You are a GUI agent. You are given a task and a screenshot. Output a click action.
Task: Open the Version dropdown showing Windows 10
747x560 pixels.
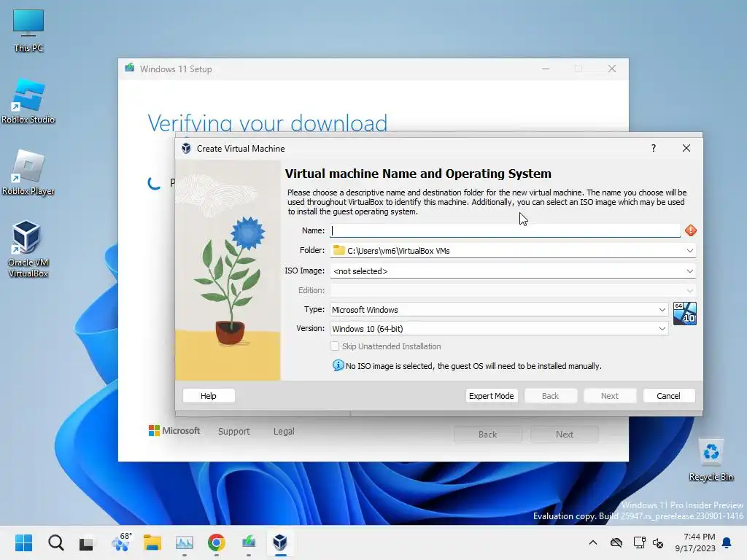click(x=499, y=329)
